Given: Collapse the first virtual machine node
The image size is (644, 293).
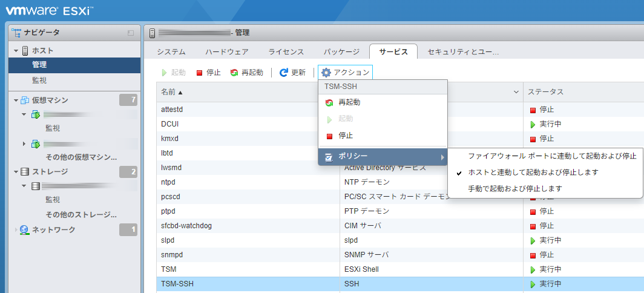Looking at the screenshot, I should click(x=24, y=114).
